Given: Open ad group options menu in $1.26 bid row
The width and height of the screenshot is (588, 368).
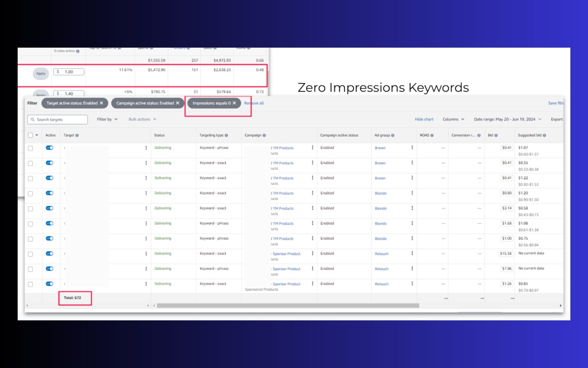Looking at the screenshot, I should click(412, 283).
